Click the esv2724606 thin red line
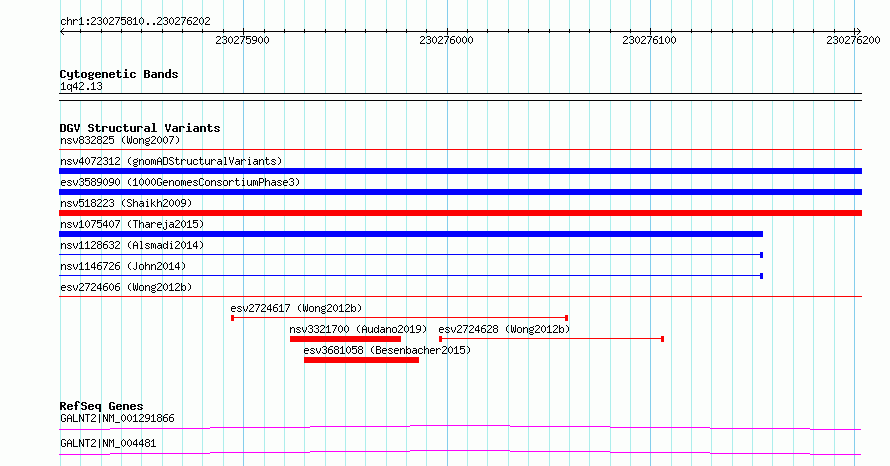Viewport: 890px width, 466px height. 460,296
